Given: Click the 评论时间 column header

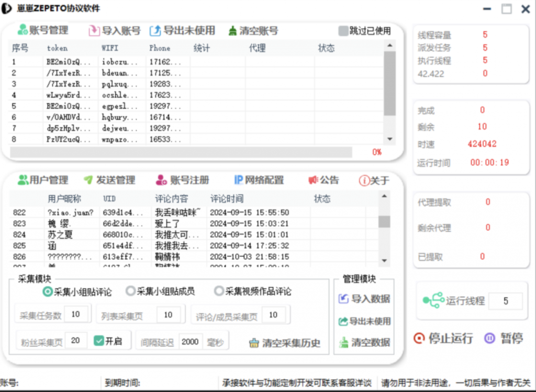Looking at the screenshot, I should click(x=227, y=198).
